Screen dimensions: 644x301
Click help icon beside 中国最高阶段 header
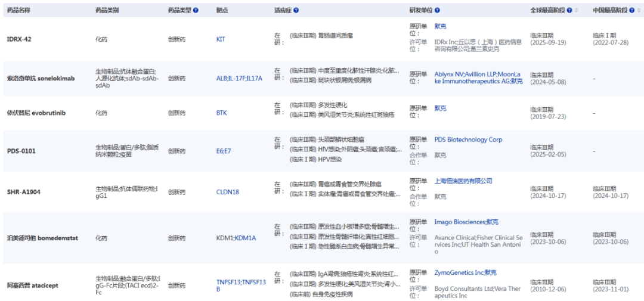click(631, 11)
